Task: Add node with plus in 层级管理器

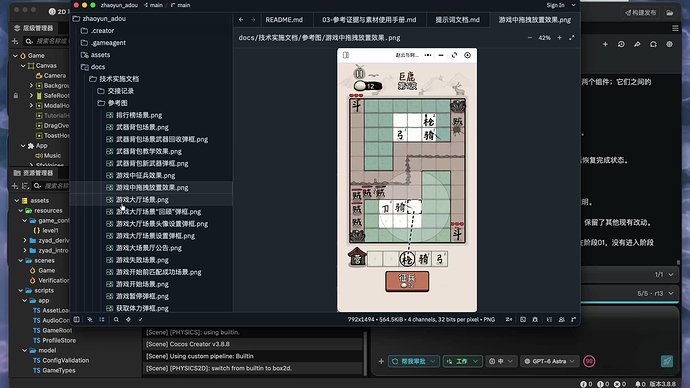Action: click(x=15, y=41)
